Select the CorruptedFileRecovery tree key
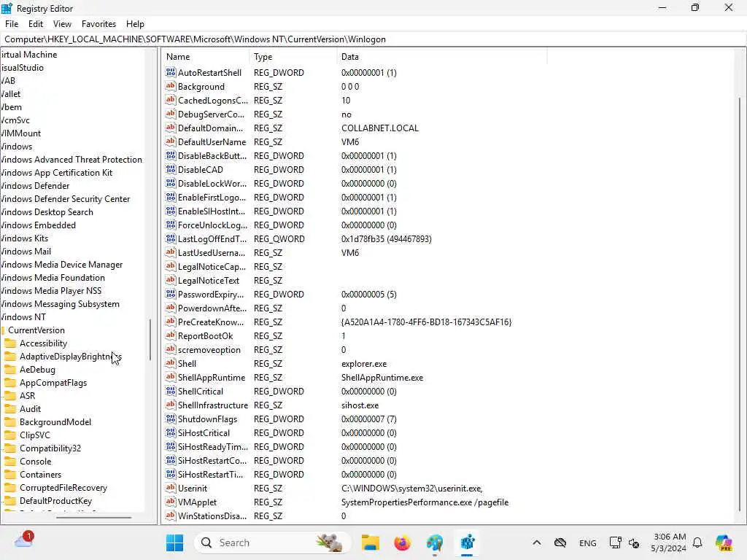This screenshot has height=560, width=747. pyautogui.click(x=63, y=488)
